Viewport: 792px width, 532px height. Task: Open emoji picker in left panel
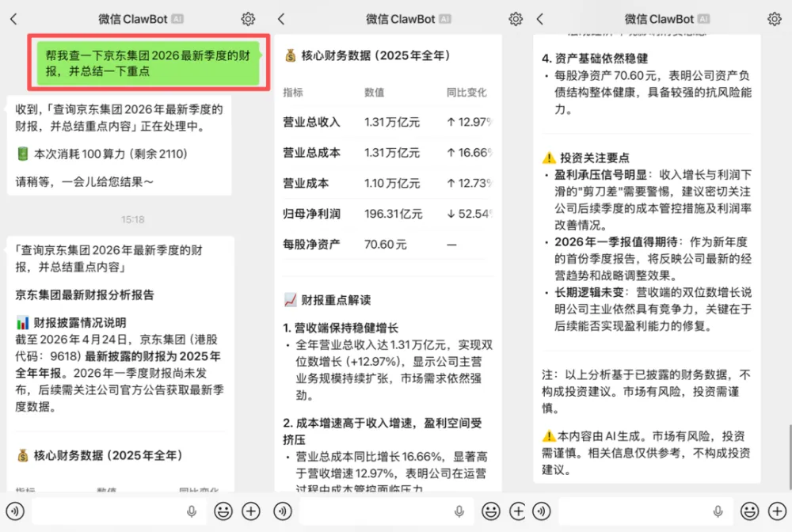click(x=223, y=511)
